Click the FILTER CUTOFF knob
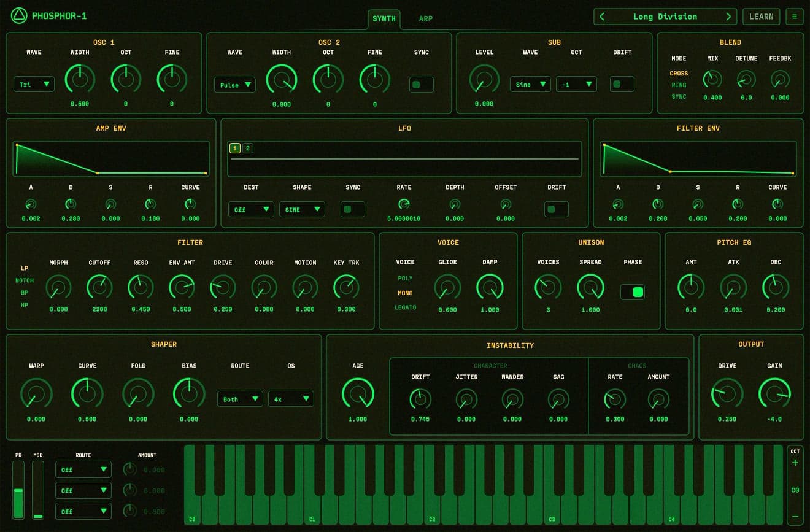 (x=99, y=287)
